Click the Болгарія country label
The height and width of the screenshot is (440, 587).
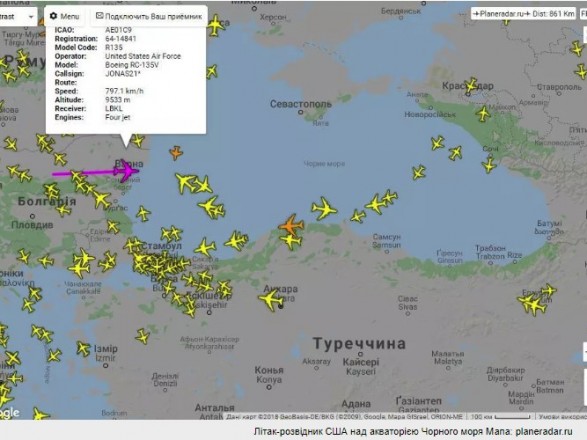pos(47,201)
